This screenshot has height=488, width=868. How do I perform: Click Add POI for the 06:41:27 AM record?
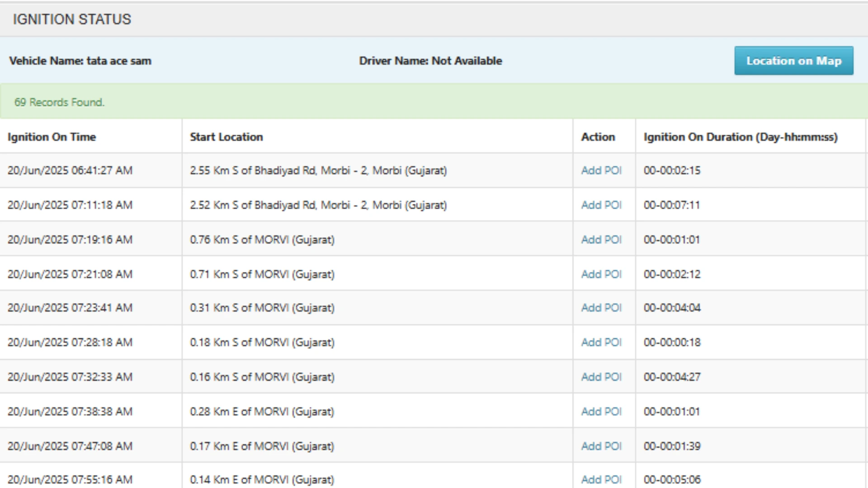coord(601,170)
